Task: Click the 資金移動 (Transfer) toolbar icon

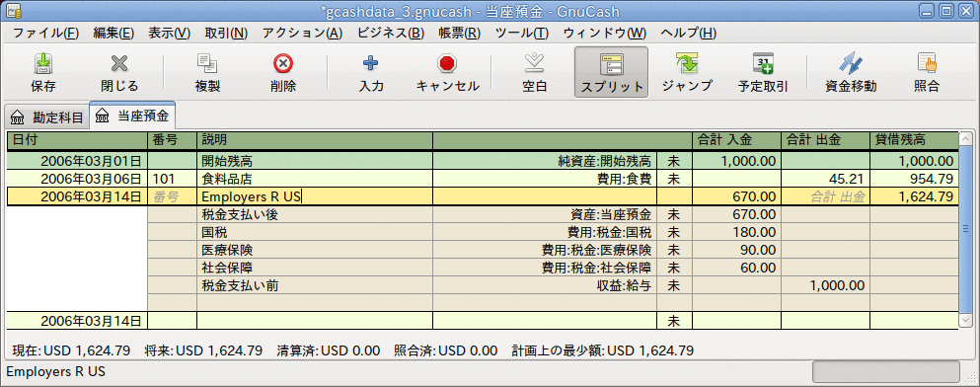Action: pyautogui.click(x=851, y=63)
